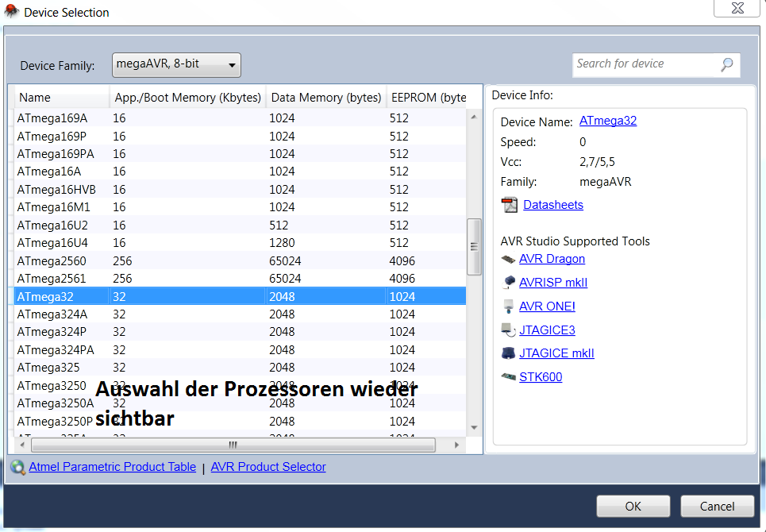Select the highlighted ATmega32 row
The width and height of the screenshot is (766, 532).
pos(240,296)
